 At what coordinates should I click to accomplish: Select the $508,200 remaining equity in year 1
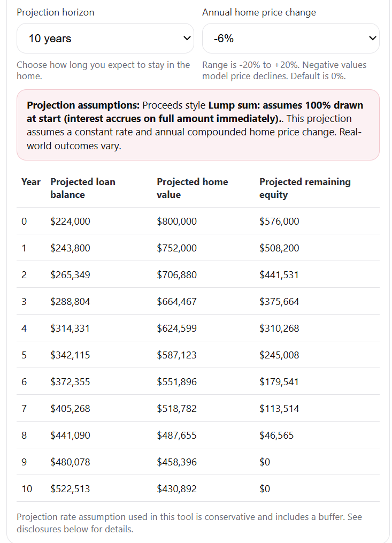pos(279,248)
